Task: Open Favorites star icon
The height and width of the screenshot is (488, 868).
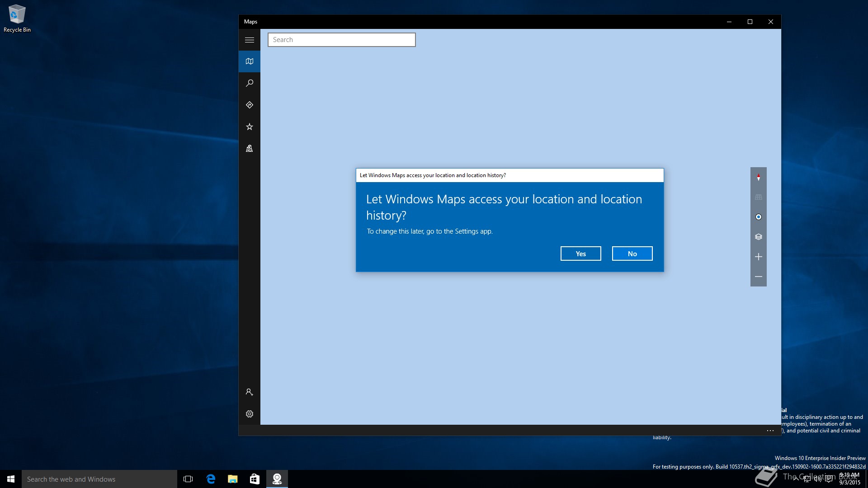Action: pyautogui.click(x=249, y=127)
